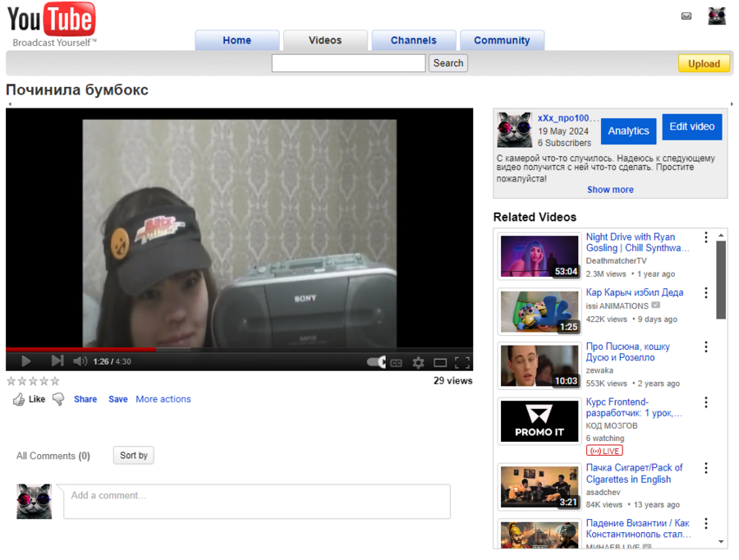Open the inbox envelope icon

(686, 16)
